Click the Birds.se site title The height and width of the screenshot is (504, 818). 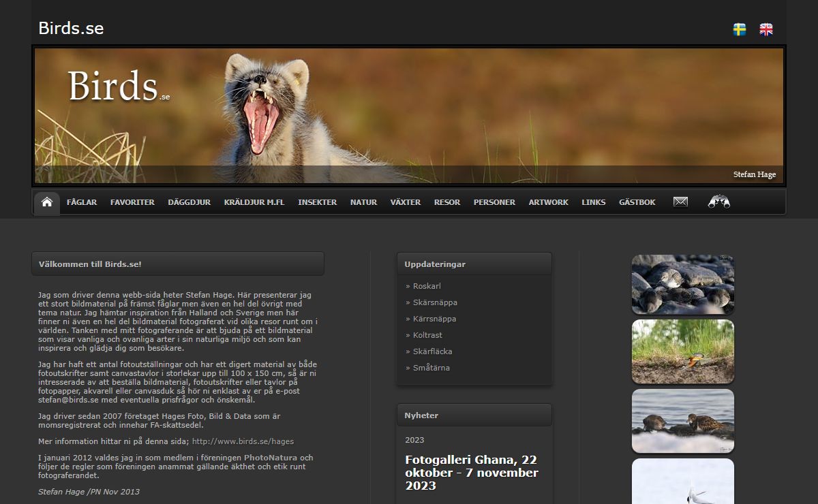click(71, 28)
